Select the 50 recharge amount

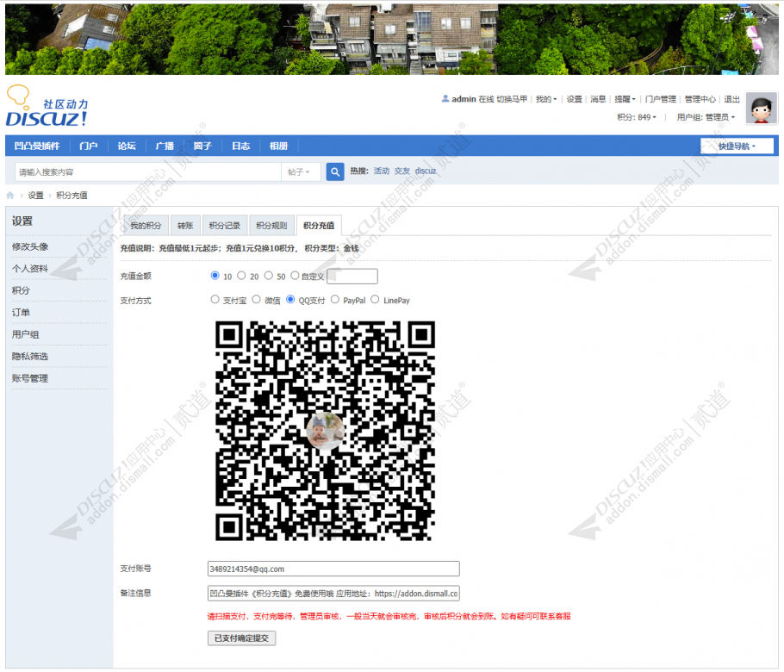point(269,276)
